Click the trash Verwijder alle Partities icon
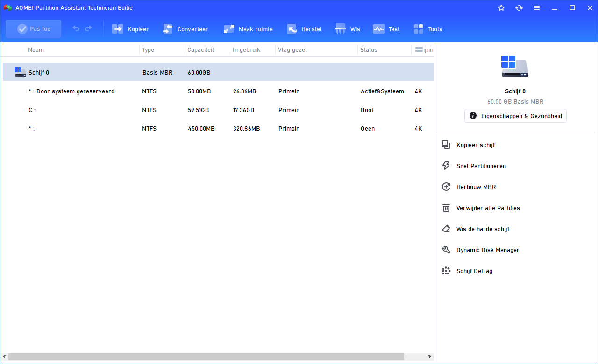The width and height of the screenshot is (598, 364). [x=446, y=208]
